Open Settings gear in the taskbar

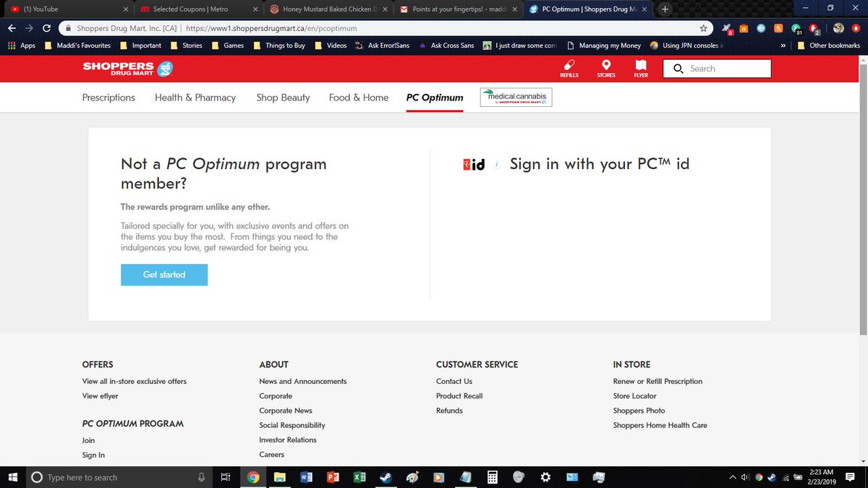pos(545,477)
